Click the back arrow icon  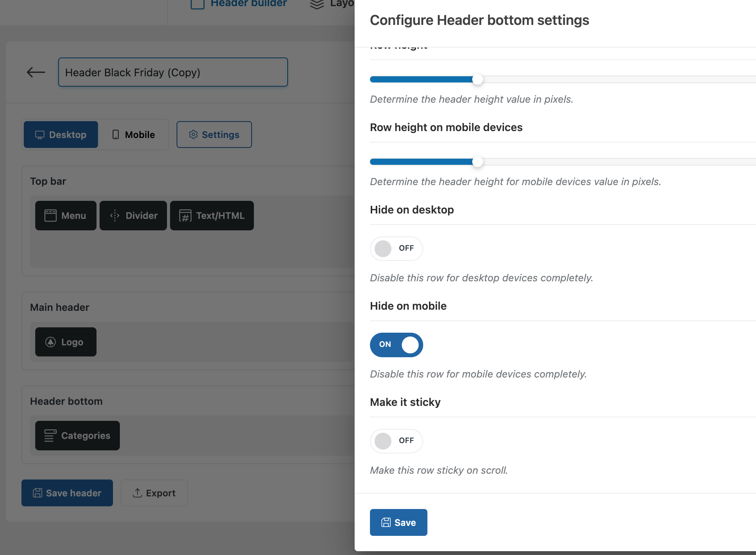click(36, 72)
